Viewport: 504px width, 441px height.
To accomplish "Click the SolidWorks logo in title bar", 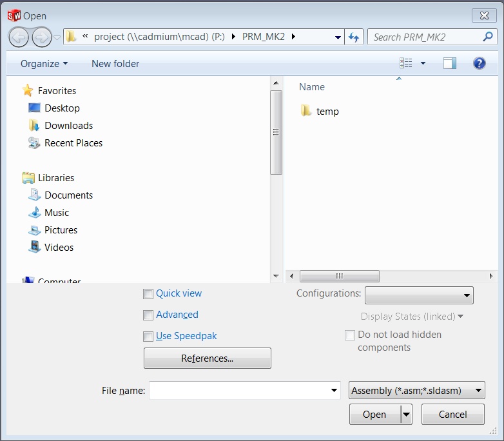I will point(14,15).
